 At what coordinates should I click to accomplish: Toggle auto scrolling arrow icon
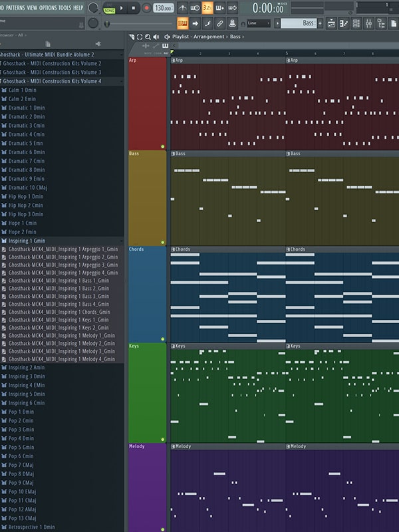(x=195, y=23)
